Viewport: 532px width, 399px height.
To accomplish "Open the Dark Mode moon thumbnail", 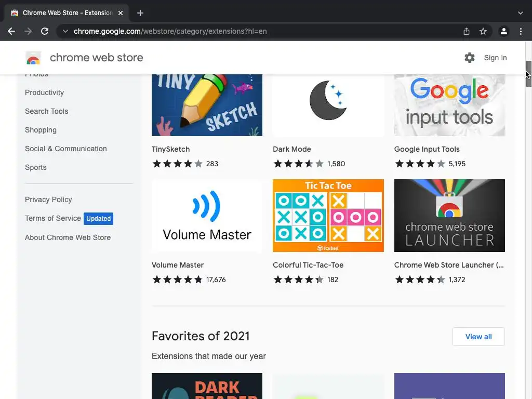I will pyautogui.click(x=328, y=105).
